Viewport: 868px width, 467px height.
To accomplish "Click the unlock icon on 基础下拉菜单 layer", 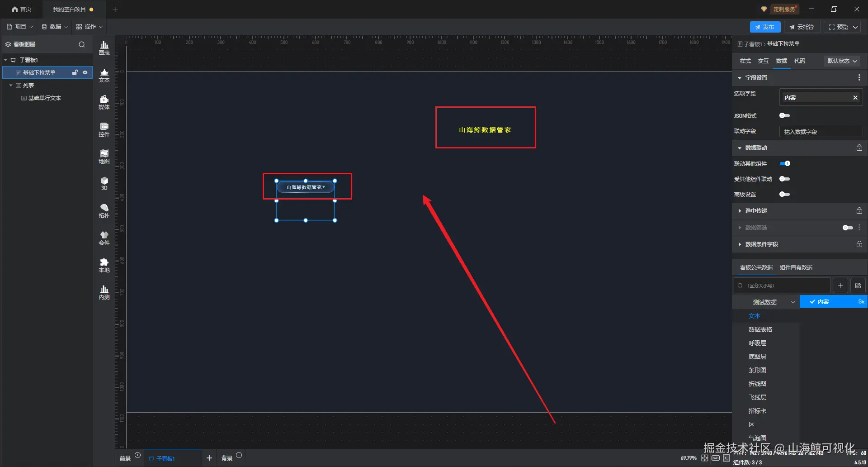I will click(x=75, y=72).
